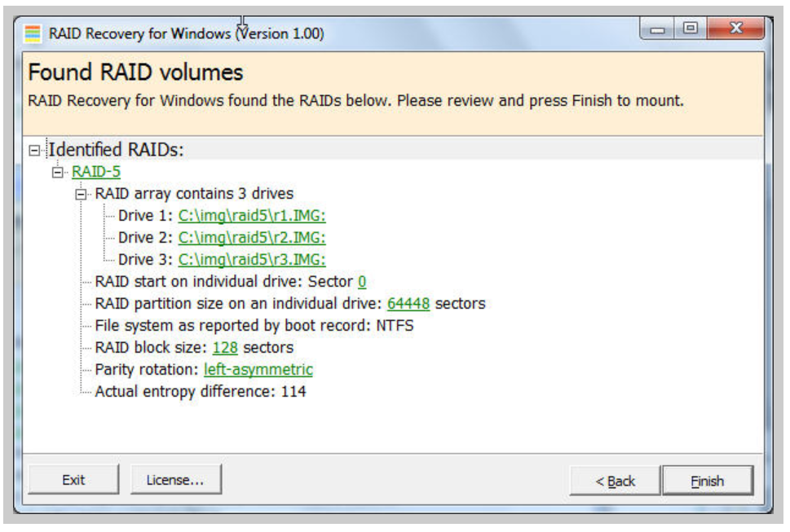Select the 'Parity rotation:' label
Viewport: 790px width, 532px height.
(x=147, y=369)
